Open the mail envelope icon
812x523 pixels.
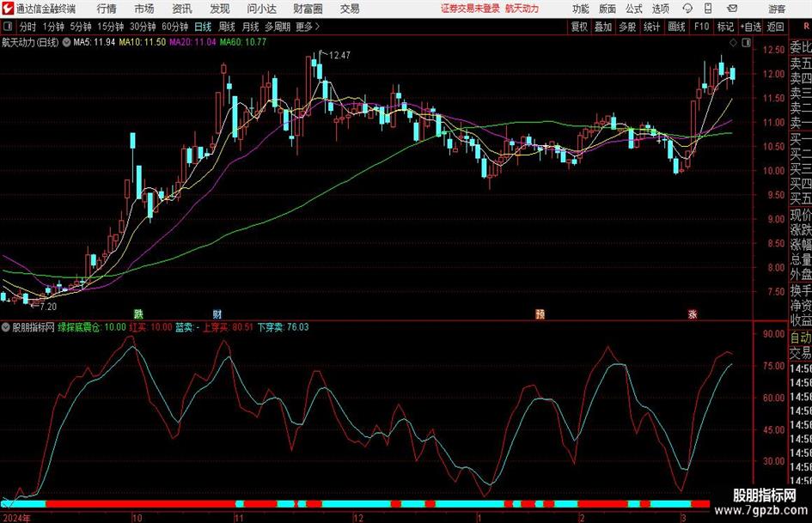click(732, 9)
